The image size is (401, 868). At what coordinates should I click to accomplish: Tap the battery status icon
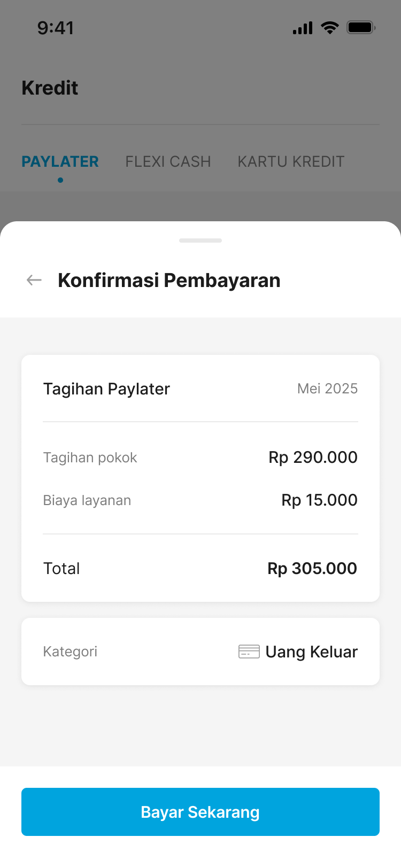361,27
